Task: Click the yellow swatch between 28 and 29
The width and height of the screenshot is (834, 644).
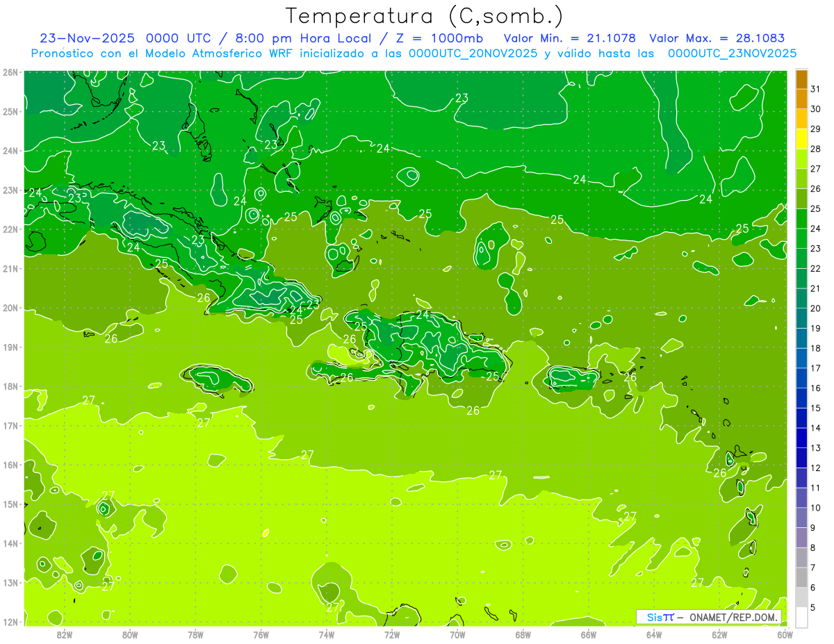Action: pyautogui.click(x=801, y=139)
